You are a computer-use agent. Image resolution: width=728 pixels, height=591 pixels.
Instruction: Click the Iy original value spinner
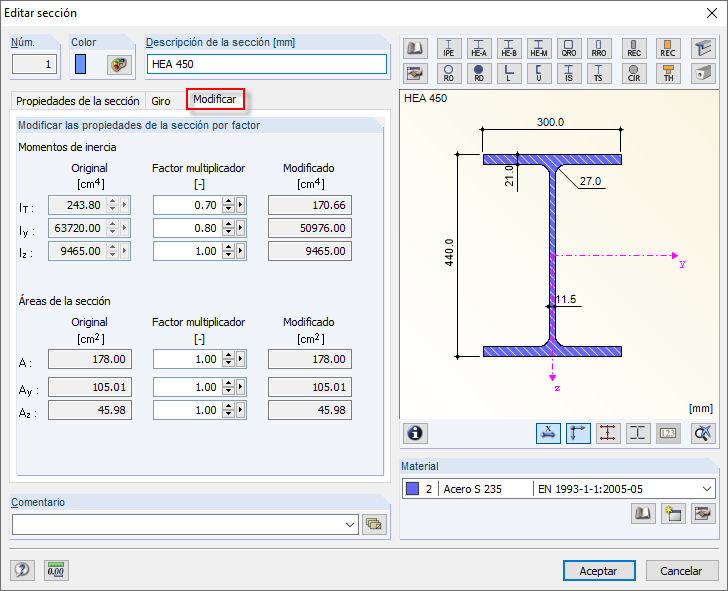[x=112, y=228]
